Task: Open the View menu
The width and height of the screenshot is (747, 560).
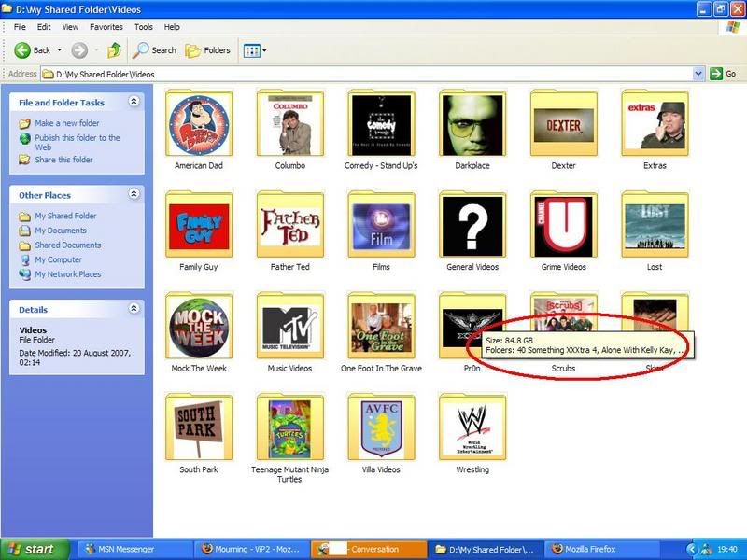Action: pos(70,27)
